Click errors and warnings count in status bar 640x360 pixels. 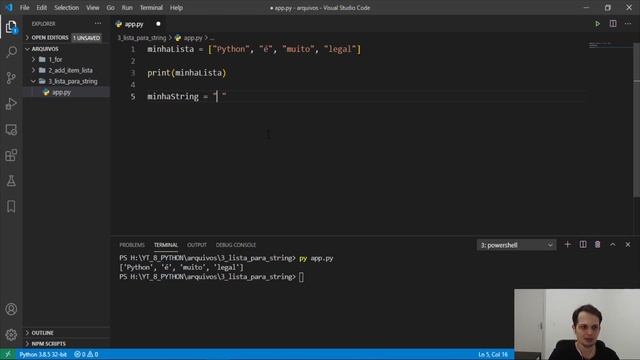pos(86,354)
